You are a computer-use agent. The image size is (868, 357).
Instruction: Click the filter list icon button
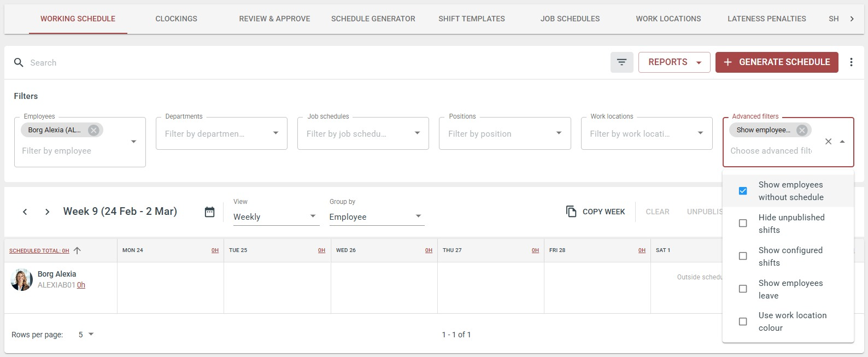tap(621, 62)
